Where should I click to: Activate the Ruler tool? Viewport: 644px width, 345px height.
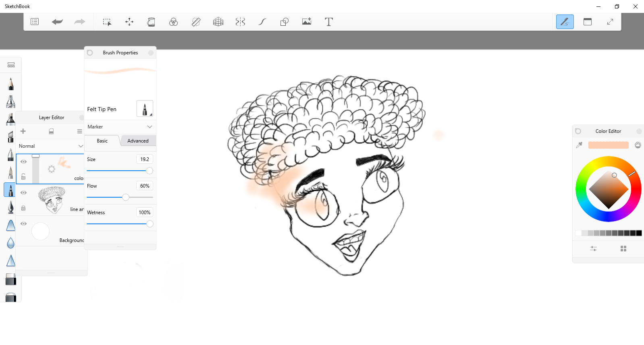[x=196, y=22]
